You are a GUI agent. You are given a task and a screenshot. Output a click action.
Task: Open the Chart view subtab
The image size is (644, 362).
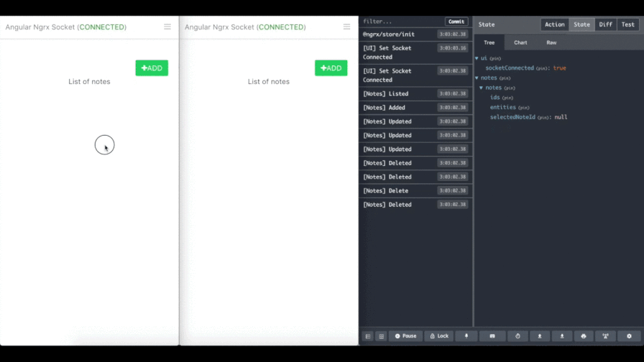(520, 42)
